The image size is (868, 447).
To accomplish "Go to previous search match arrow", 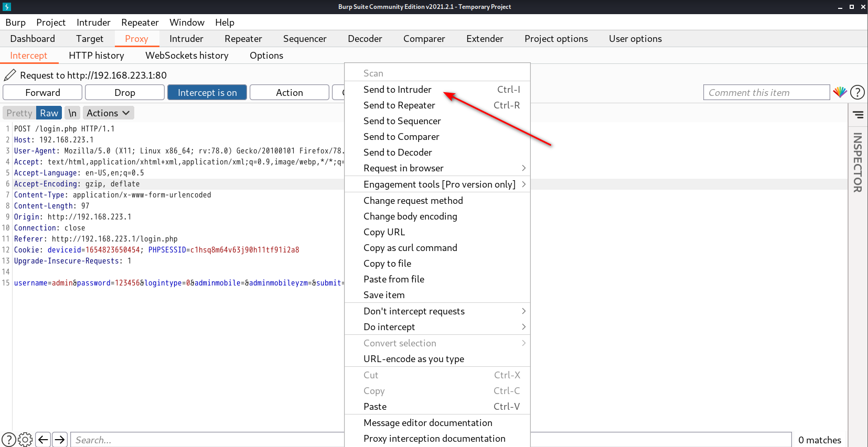I will pyautogui.click(x=43, y=440).
